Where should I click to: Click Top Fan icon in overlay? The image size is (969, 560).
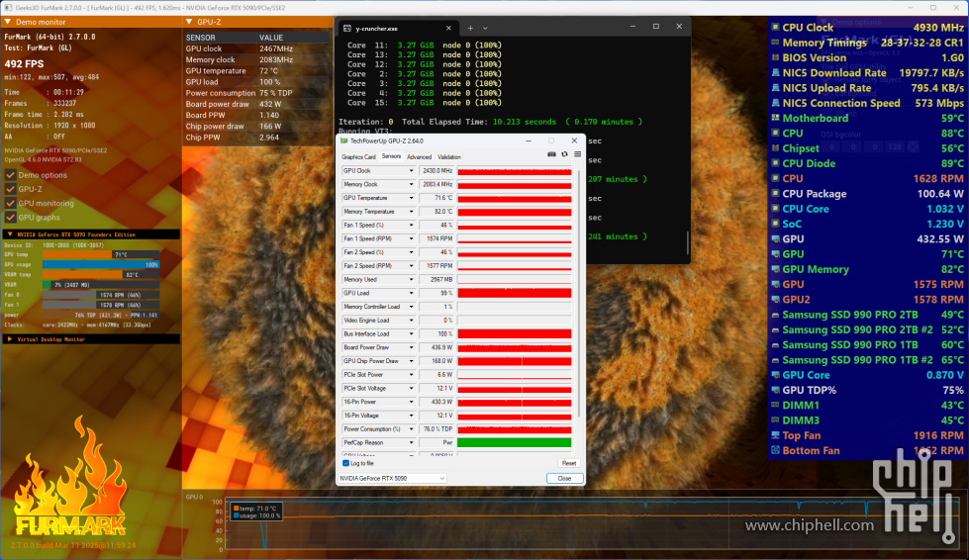(x=775, y=436)
